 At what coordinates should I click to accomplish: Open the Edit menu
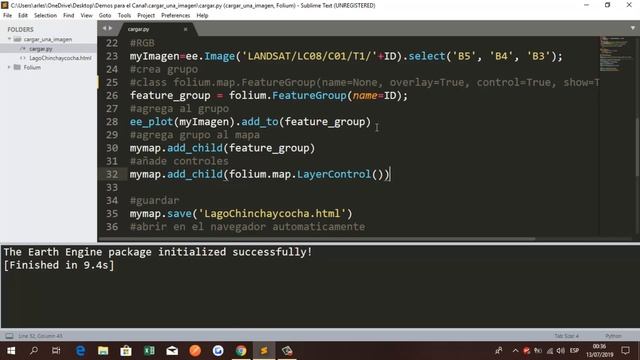[x=23, y=16]
